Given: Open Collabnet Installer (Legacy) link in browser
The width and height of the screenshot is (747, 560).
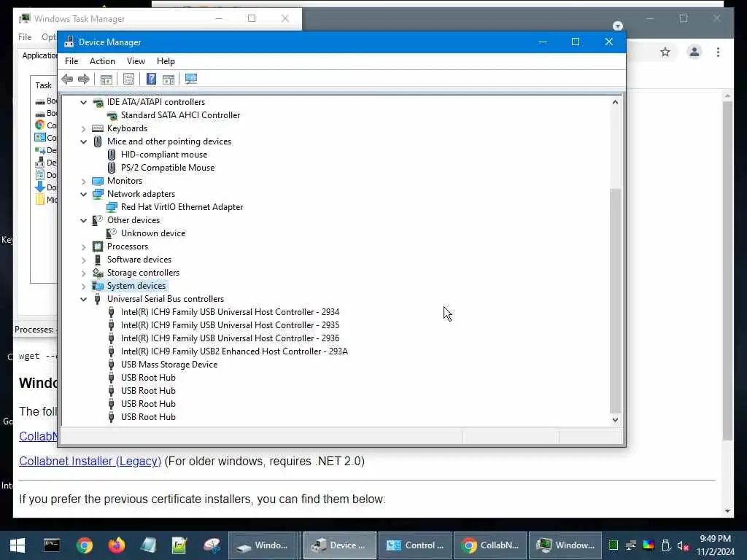Looking at the screenshot, I should (90, 462).
